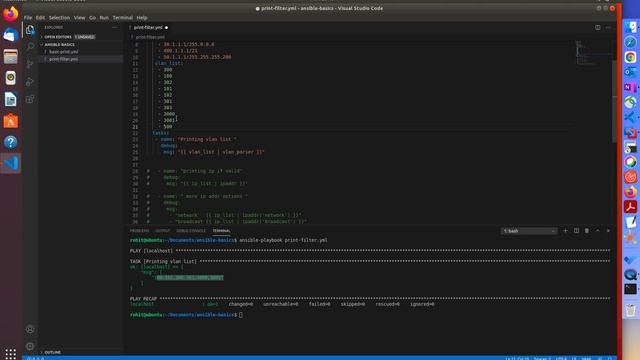Image resolution: width=640 pixels, height=360 pixels.
Task: Open Ubuntu Software from dock
Action: pos(11,121)
